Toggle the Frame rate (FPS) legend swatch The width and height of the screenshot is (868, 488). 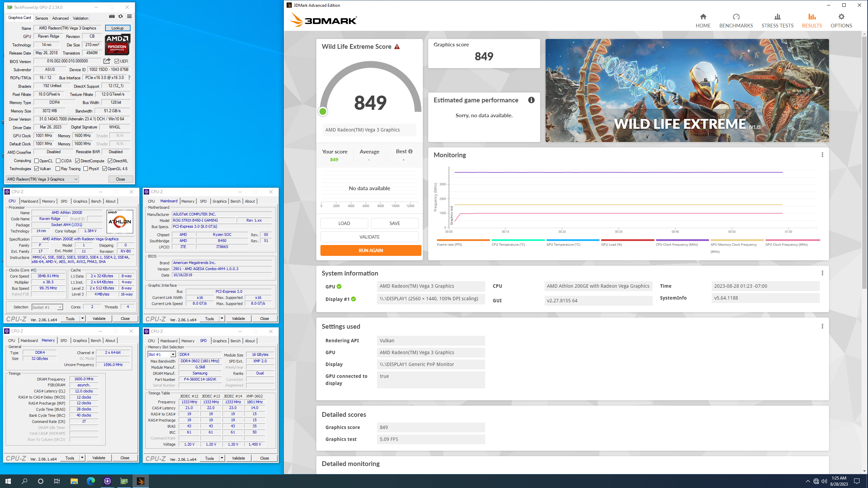point(463,240)
